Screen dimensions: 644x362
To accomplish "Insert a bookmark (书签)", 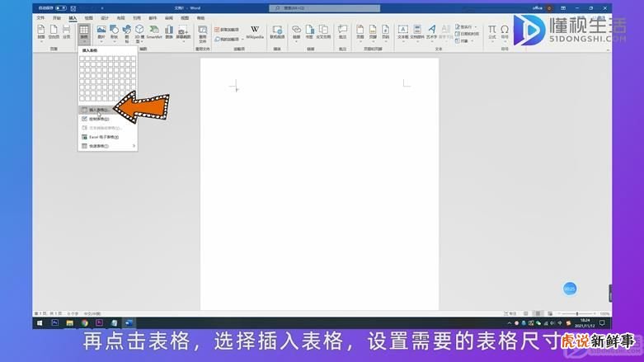I will point(309,32).
